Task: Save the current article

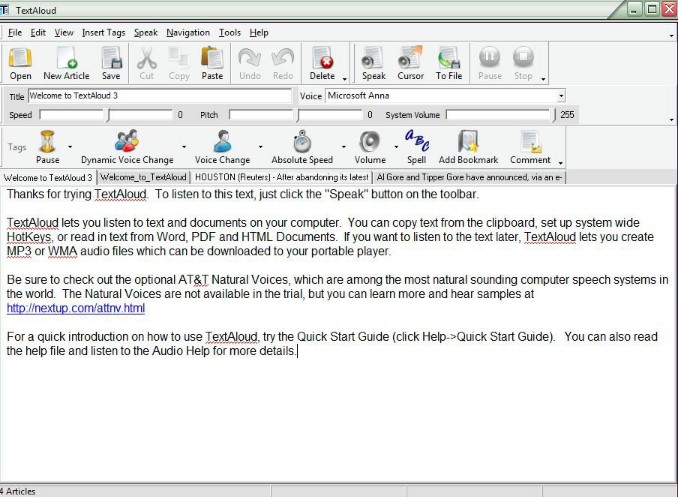Action: tap(111, 63)
